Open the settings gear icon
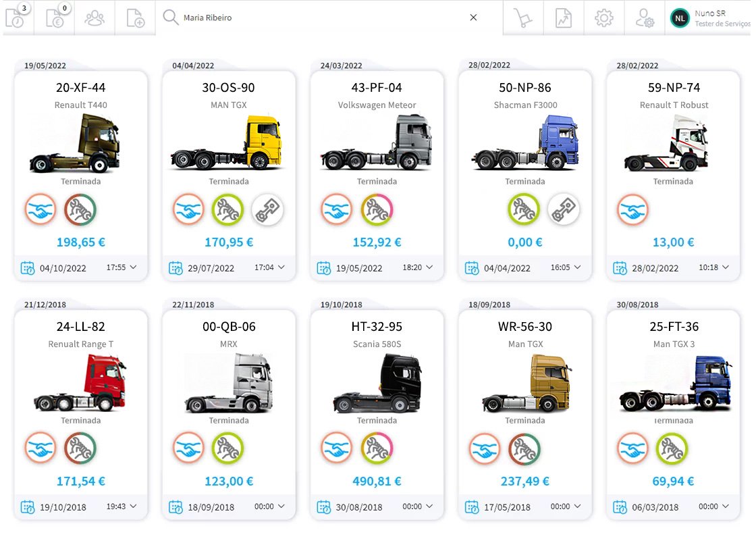This screenshot has height=547, width=756. (603, 18)
